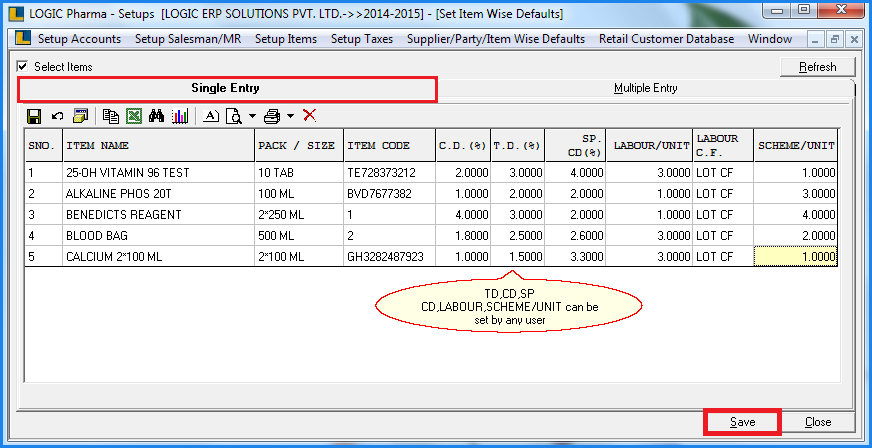Close the inner child window
Screen dimensions: 872x448
click(x=853, y=39)
